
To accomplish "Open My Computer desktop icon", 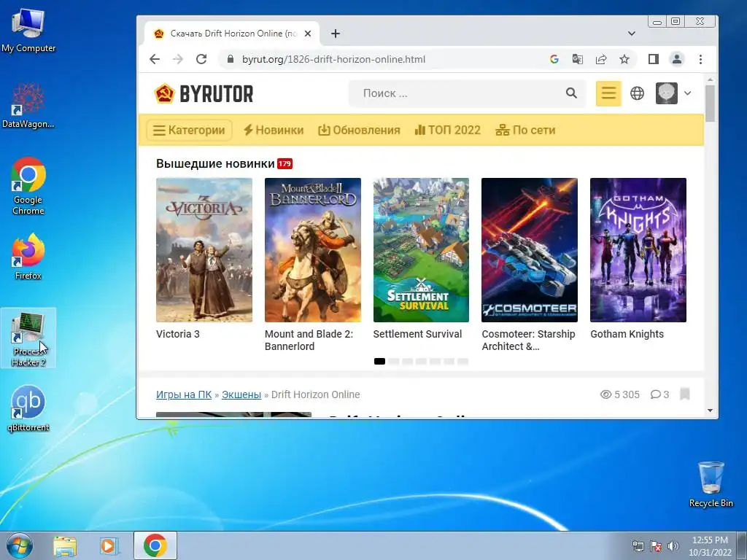I will 28,31.
